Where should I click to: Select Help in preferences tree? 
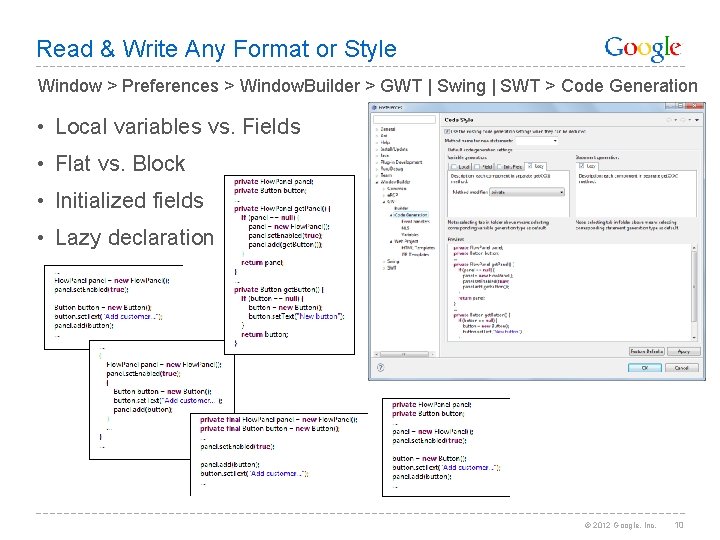click(x=385, y=142)
